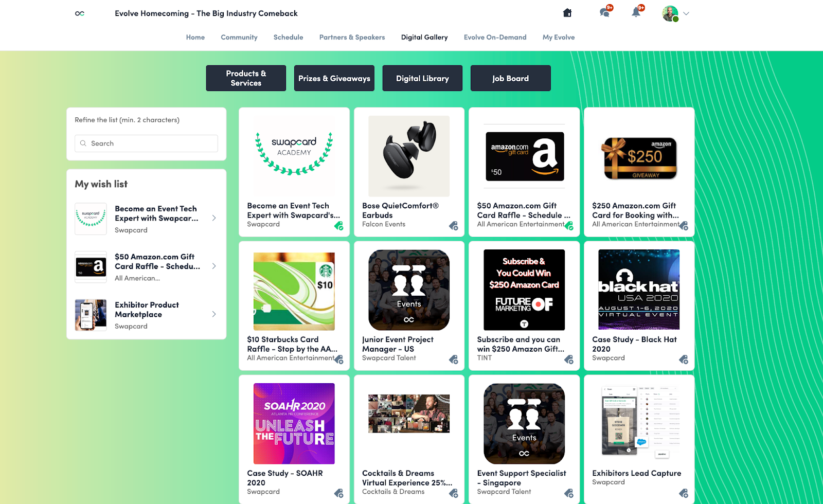Open Junior Event Project Manager - US title
The width and height of the screenshot is (823, 504).
[x=398, y=344]
